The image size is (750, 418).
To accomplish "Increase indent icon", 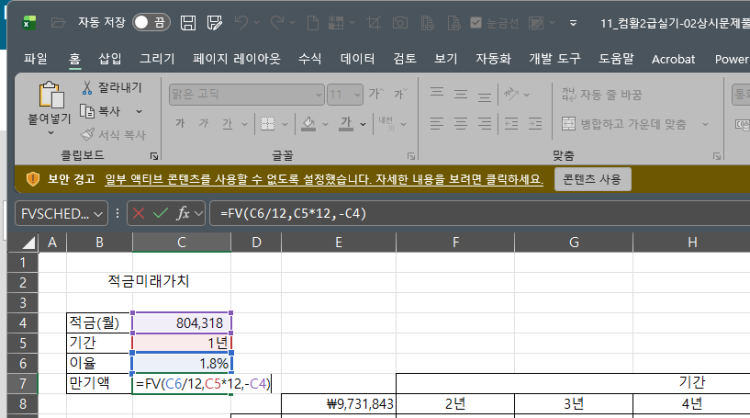I will (x=535, y=124).
